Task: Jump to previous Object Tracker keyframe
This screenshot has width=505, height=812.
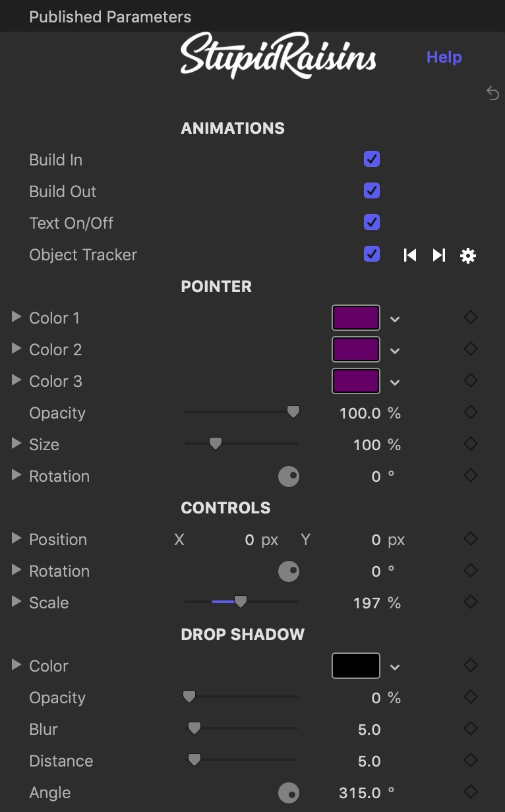Action: point(410,255)
